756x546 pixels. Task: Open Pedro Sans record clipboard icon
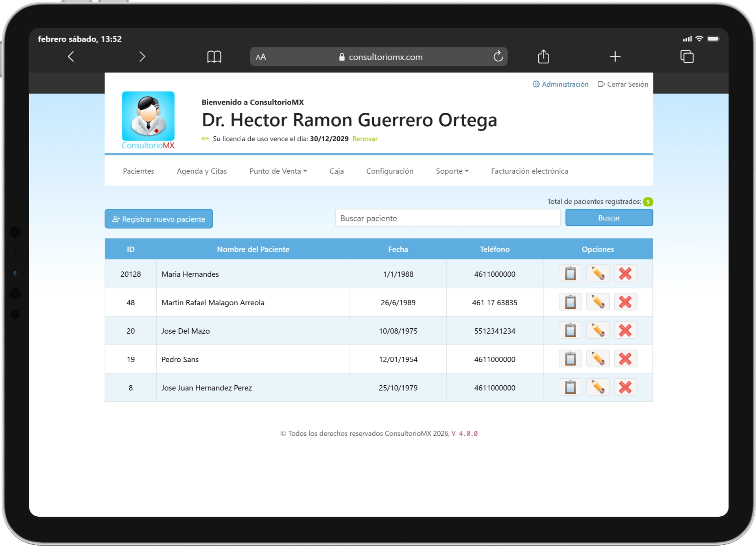(x=570, y=358)
